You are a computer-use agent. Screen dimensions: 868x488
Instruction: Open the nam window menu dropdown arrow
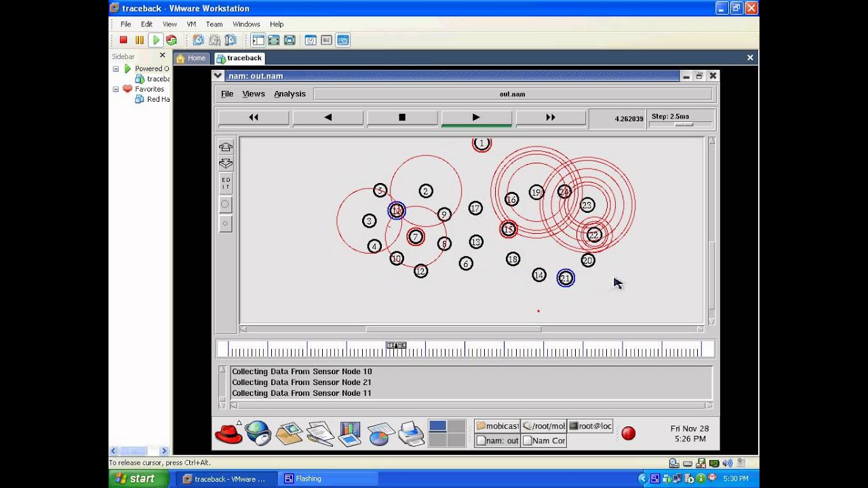pos(218,76)
